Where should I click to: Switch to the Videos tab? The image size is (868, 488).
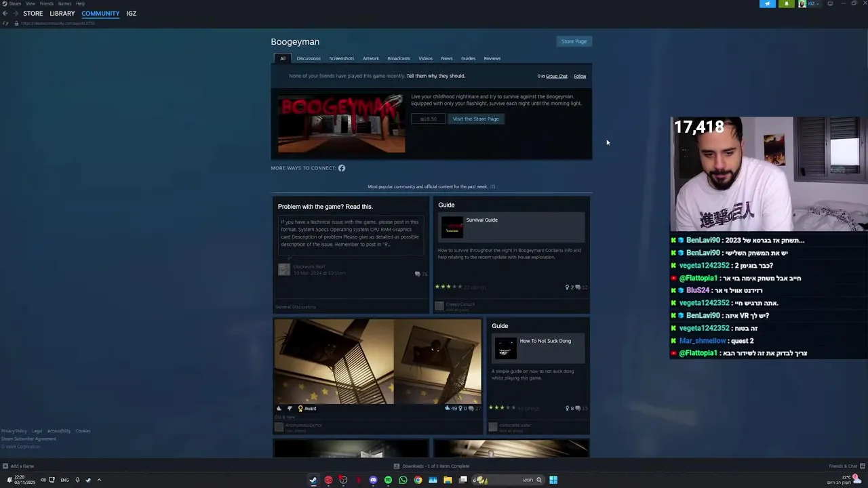tap(425, 58)
